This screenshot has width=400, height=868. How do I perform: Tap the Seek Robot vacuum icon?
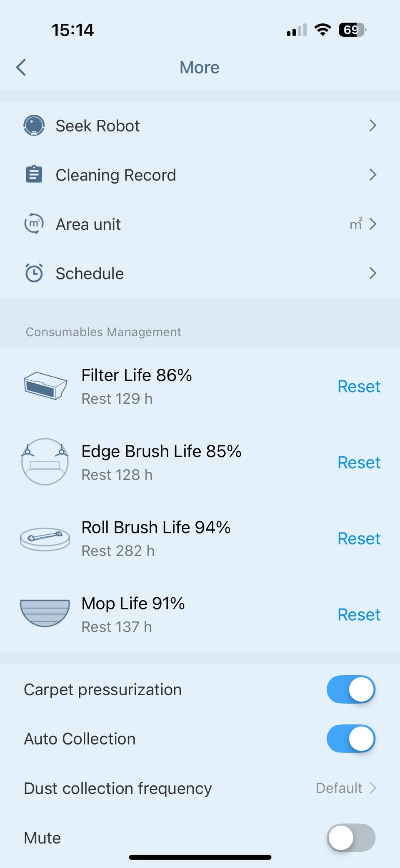point(34,126)
